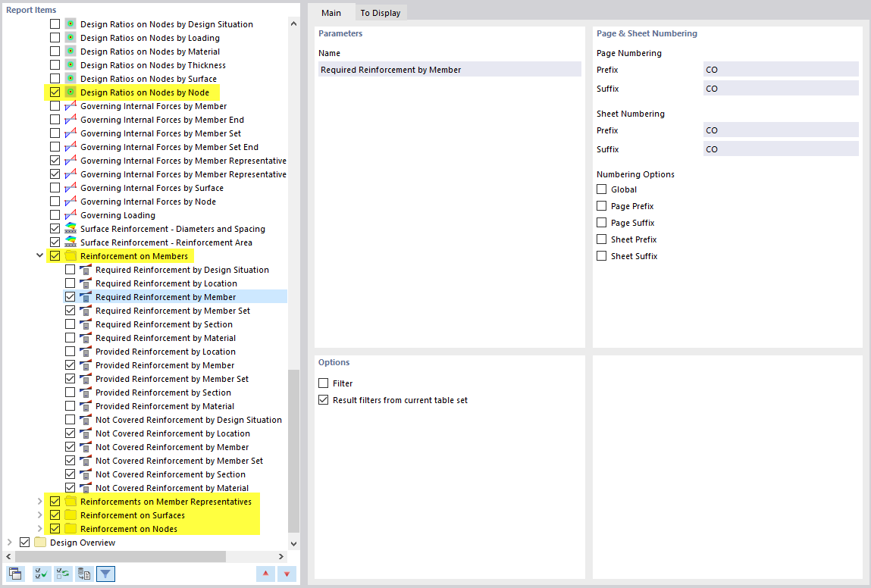Click the icon of Design Ratios on Nodes by Loading

70,38
